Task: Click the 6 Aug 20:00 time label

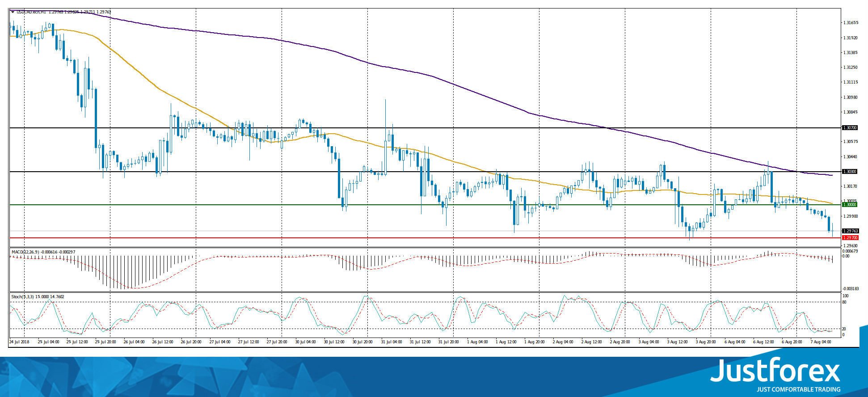Action: pyautogui.click(x=792, y=342)
